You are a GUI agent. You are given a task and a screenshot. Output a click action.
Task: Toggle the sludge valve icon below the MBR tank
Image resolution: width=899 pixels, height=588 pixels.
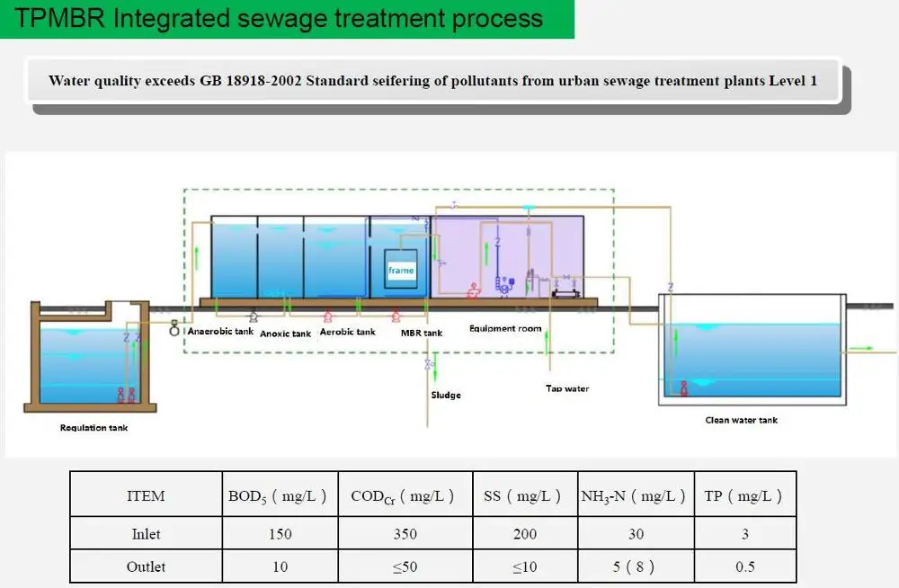[x=427, y=362]
